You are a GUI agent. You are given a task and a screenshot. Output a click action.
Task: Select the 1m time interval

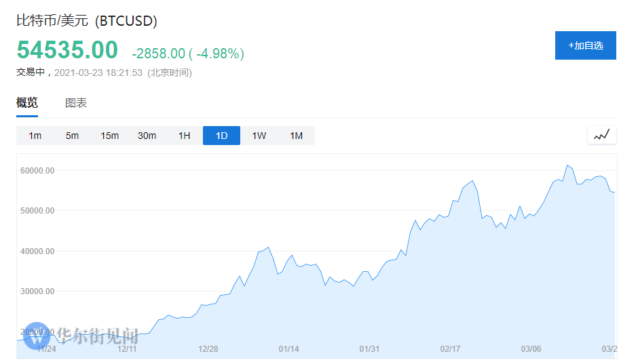pos(35,136)
